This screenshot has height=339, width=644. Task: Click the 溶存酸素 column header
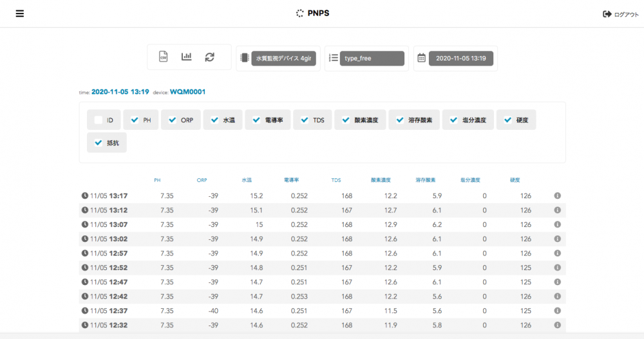(426, 180)
